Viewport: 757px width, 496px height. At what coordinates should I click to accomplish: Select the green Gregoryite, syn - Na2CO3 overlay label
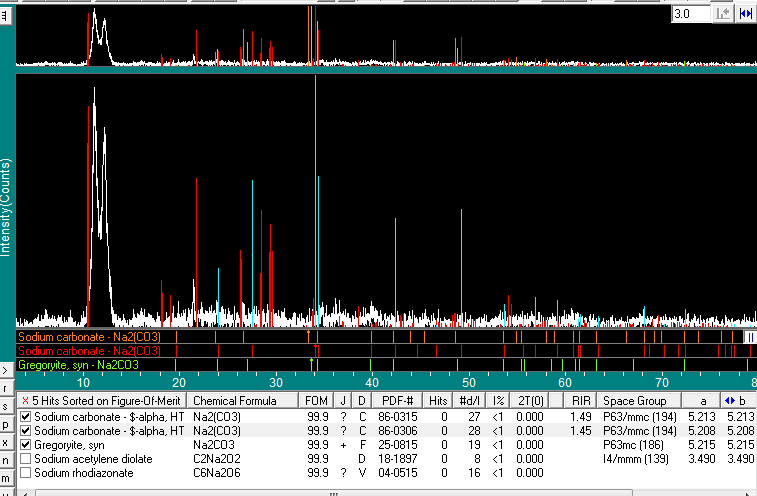pos(78,365)
